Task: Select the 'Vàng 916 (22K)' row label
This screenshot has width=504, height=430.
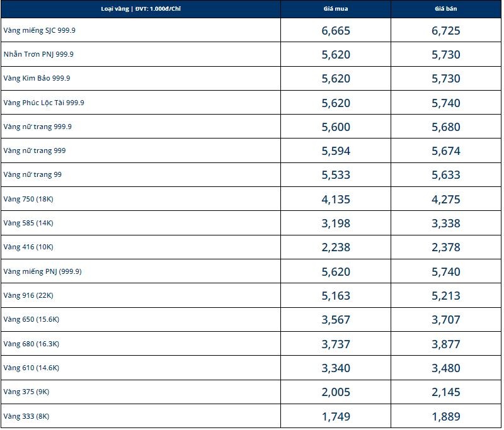Action: 28,295
